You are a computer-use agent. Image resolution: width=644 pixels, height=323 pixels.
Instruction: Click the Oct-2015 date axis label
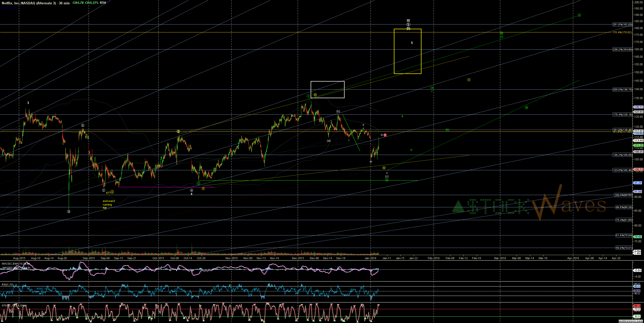158,258
